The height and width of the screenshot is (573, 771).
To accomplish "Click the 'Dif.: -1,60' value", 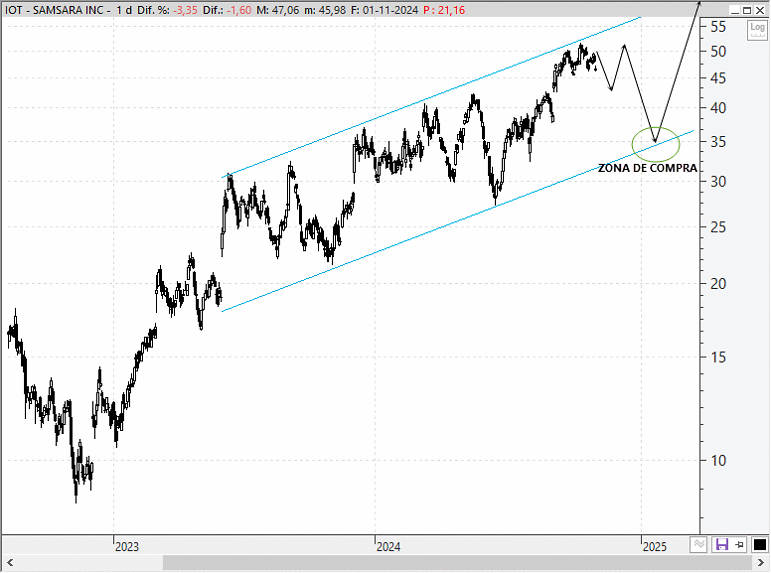I will pyautogui.click(x=227, y=10).
